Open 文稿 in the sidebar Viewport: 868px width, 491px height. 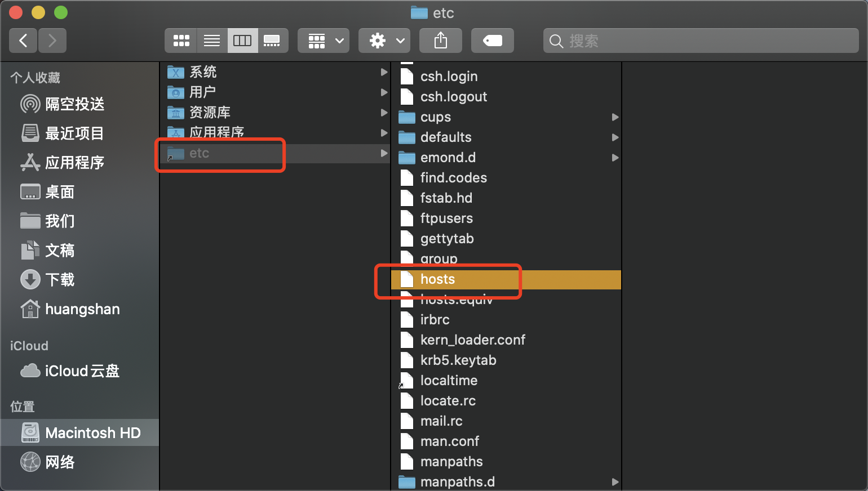[79, 251]
